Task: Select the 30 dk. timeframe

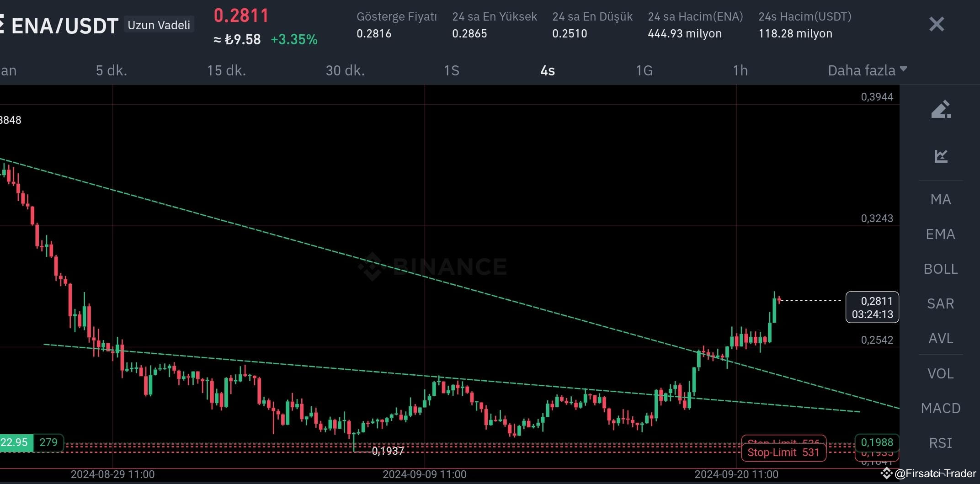Action: pos(345,70)
